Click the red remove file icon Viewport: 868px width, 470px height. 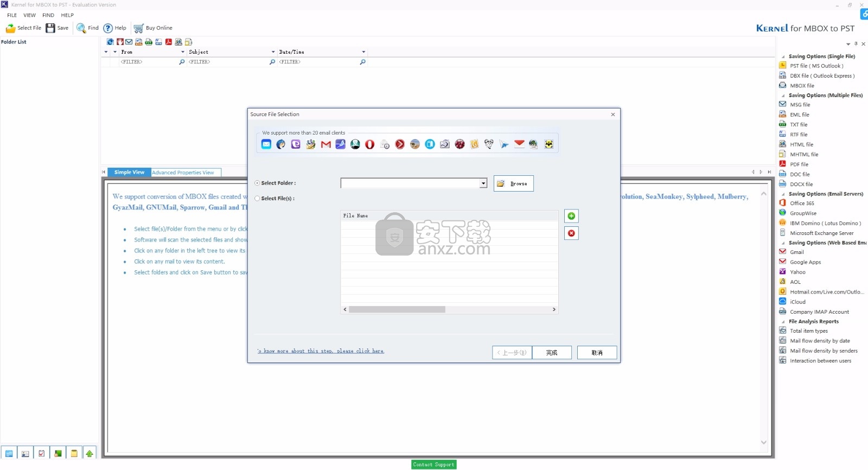pos(571,233)
